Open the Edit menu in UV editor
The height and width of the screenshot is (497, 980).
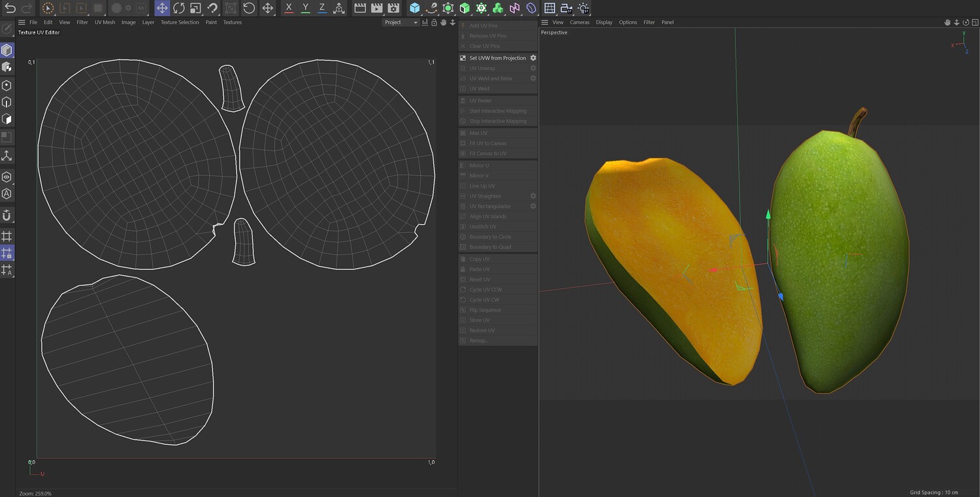point(48,22)
